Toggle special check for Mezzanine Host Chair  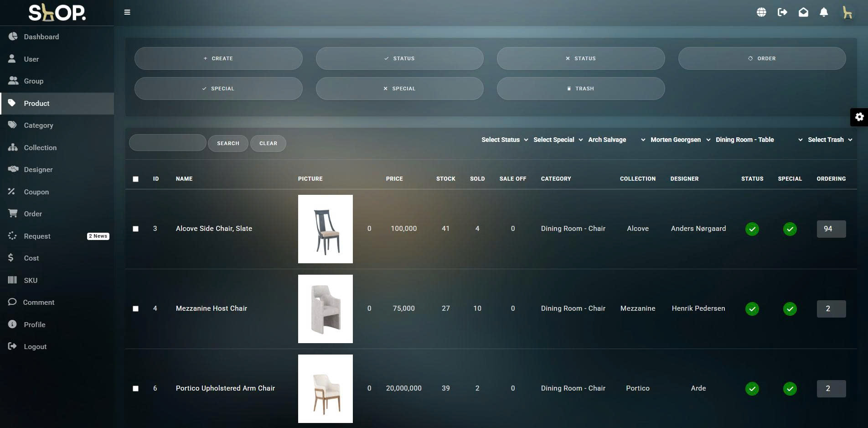pyautogui.click(x=790, y=309)
